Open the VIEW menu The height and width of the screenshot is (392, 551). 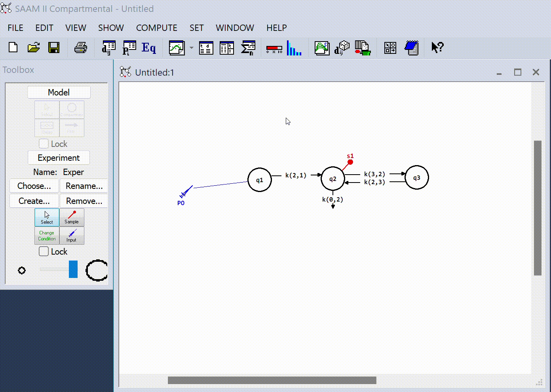click(x=76, y=28)
